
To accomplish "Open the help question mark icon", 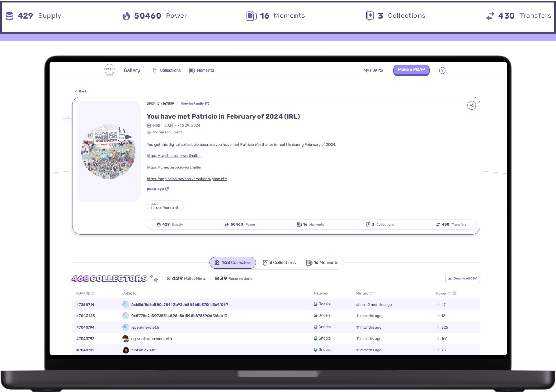I will click(x=442, y=70).
